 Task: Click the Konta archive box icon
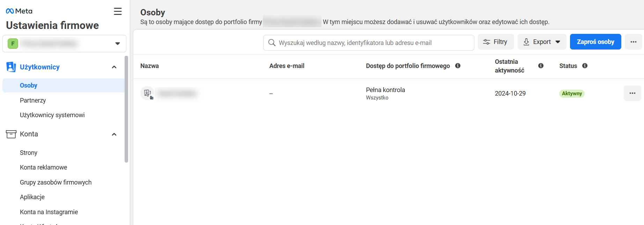(11, 134)
